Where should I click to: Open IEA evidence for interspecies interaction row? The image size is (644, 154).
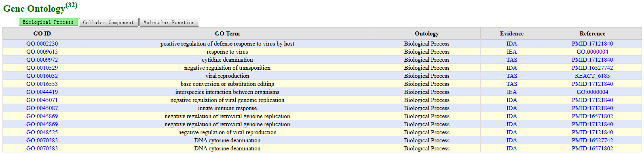coord(511,92)
